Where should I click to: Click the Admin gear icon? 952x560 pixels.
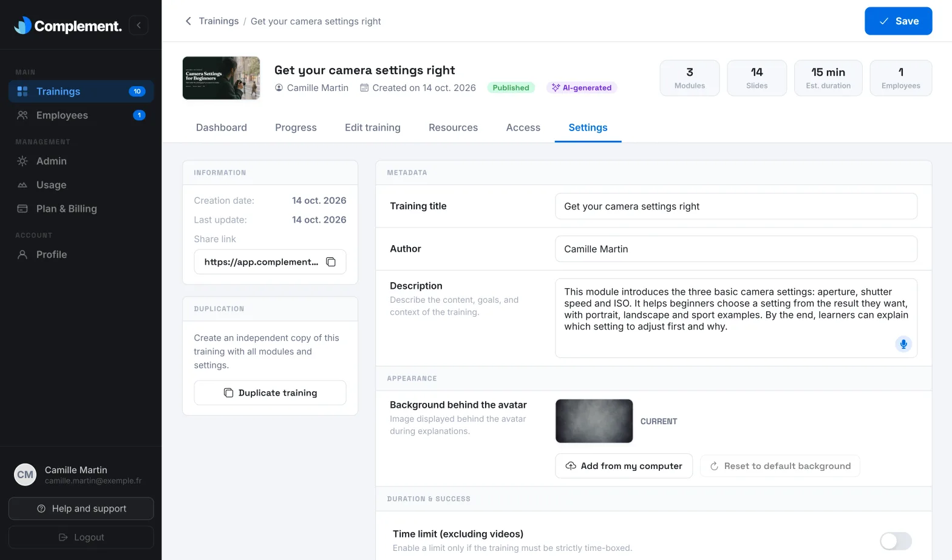(22, 161)
